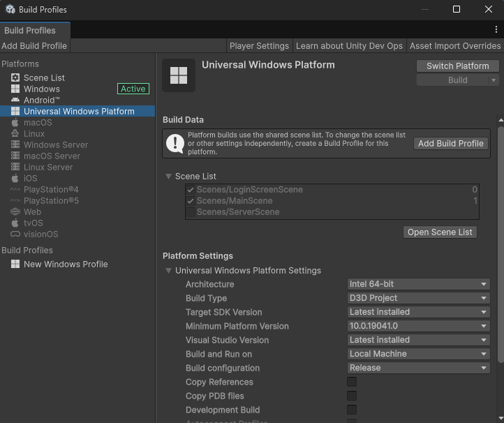Screen dimensions: 504x423
Task: Open the Target SDK Version dropdown
Action: click(x=419, y=312)
